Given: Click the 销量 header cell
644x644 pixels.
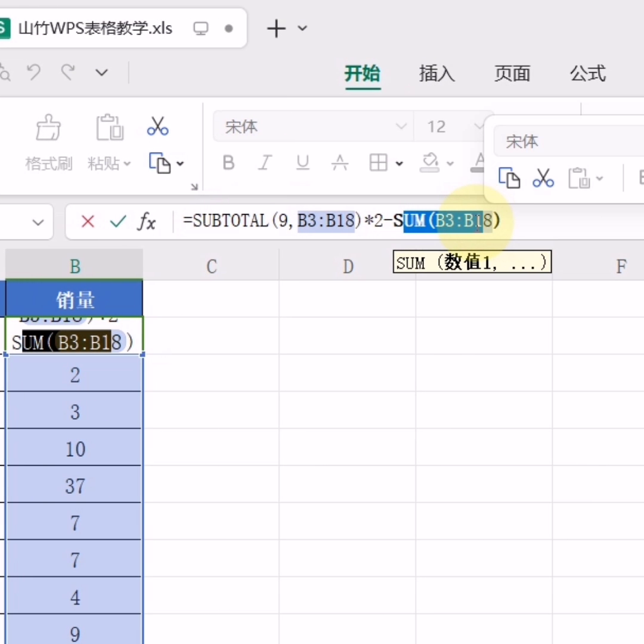Looking at the screenshot, I should tap(75, 299).
